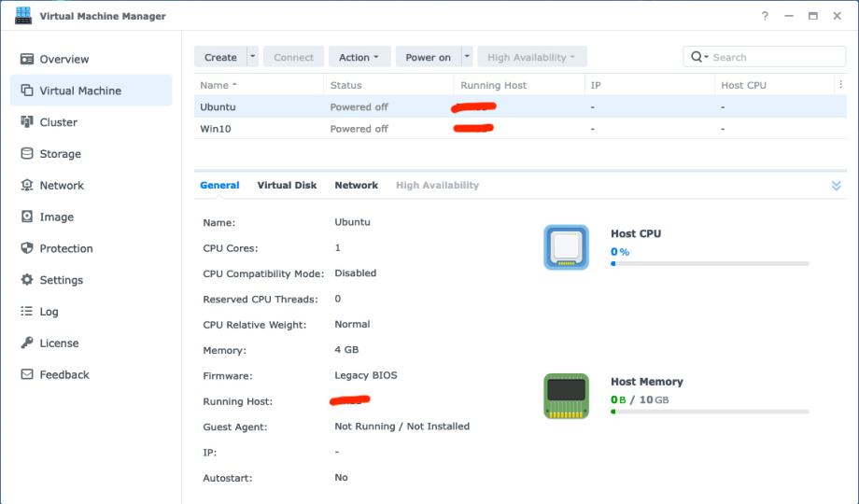
Task: Expand the Create button dropdown arrow
Action: [x=253, y=57]
